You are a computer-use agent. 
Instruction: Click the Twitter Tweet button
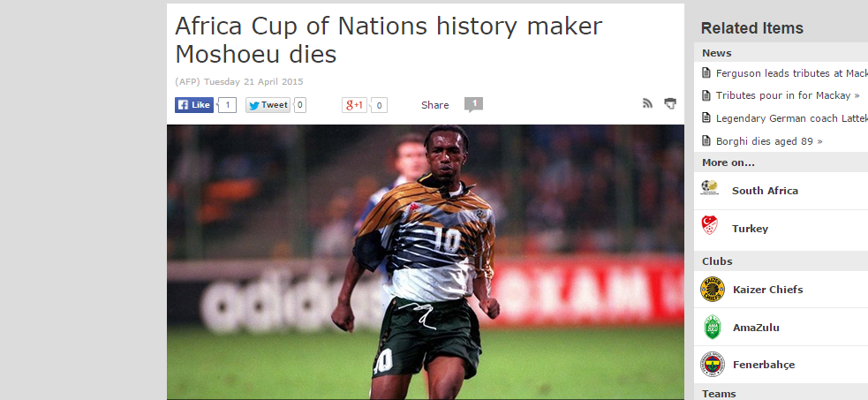click(x=268, y=105)
